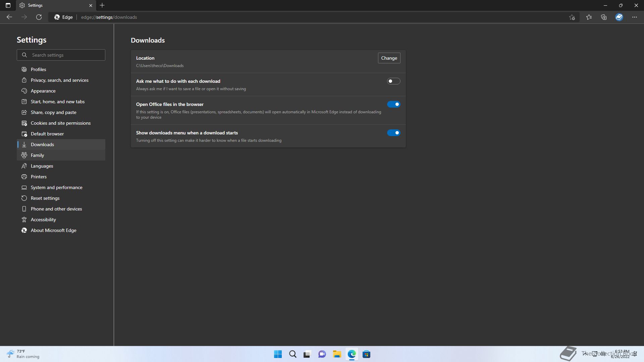Open the Collections toolbar icon
The width and height of the screenshot is (644, 362).
point(604,17)
